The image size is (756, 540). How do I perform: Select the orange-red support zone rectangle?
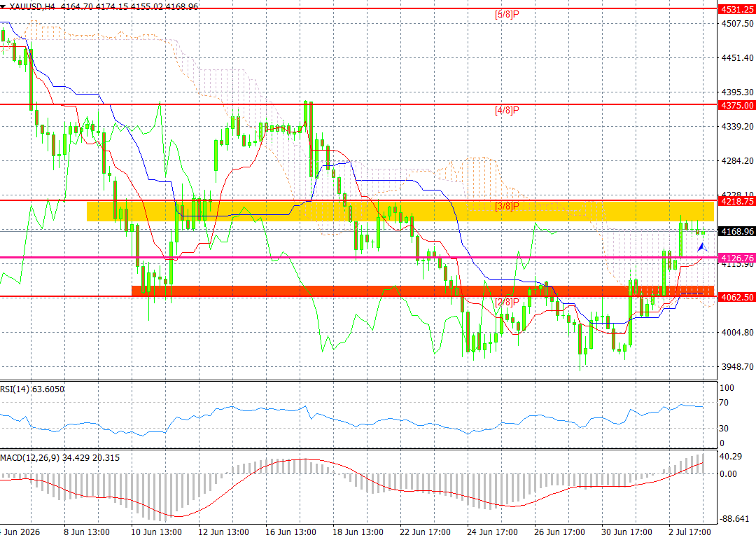423,291
